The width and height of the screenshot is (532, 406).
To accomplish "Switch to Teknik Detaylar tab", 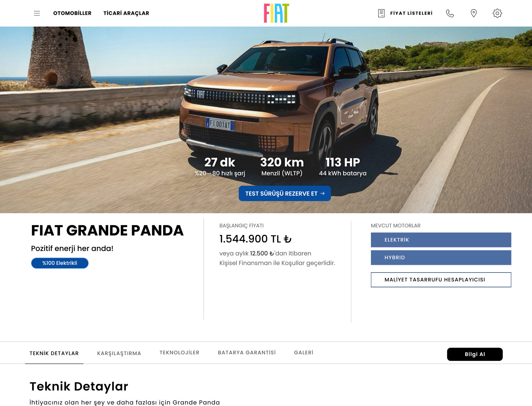I will (x=54, y=353).
